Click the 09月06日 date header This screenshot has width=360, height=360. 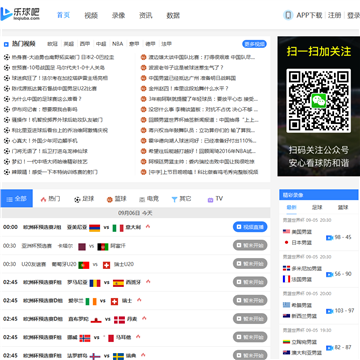[135, 213]
